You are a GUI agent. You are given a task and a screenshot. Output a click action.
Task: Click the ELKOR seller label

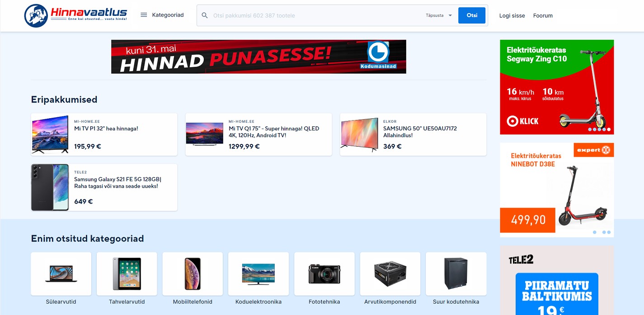390,121
